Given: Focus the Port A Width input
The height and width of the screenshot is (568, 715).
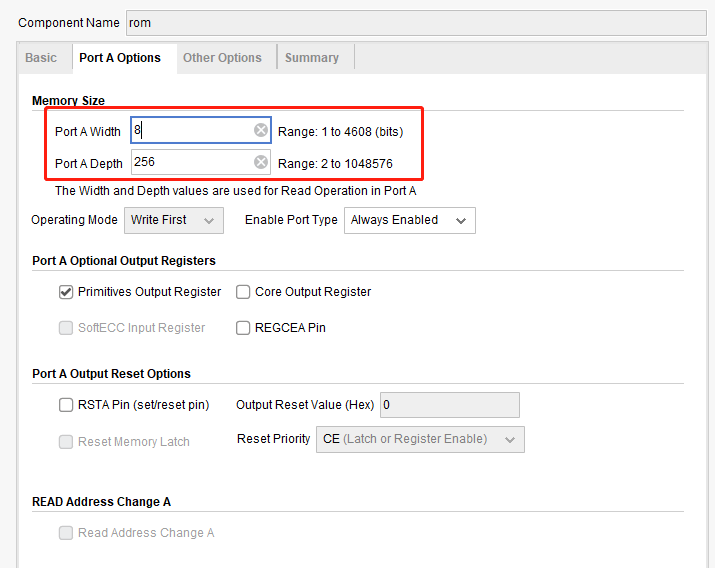Looking at the screenshot, I should tap(201, 130).
